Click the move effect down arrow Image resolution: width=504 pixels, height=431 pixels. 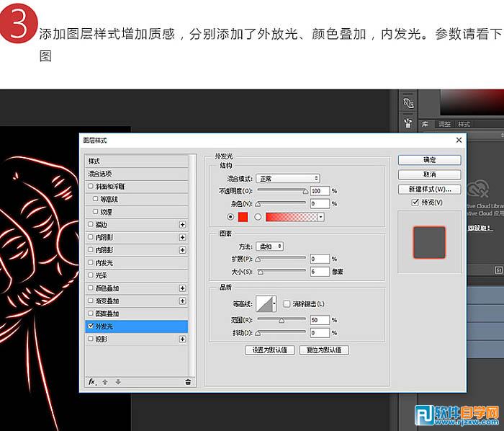coord(118,382)
